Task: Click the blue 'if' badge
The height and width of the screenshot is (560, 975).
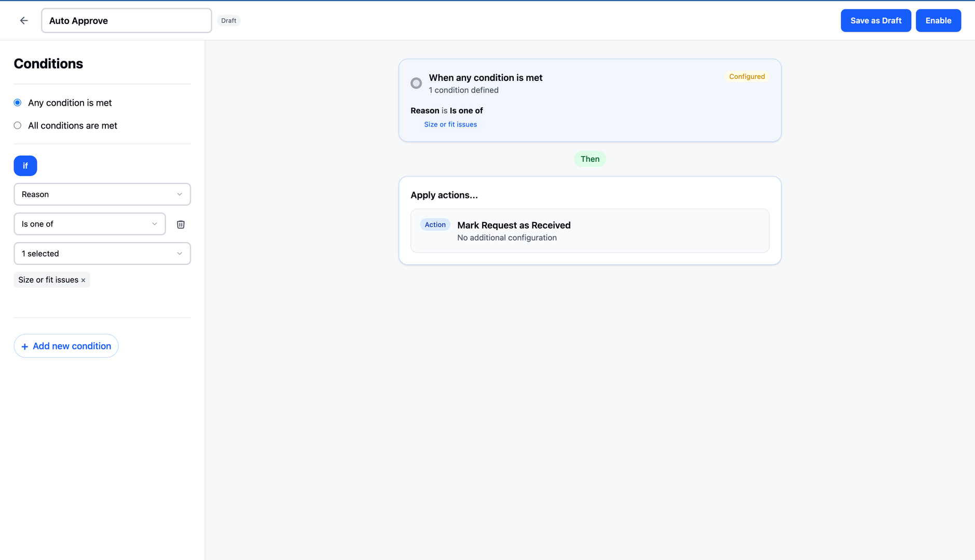Action: pyautogui.click(x=25, y=166)
